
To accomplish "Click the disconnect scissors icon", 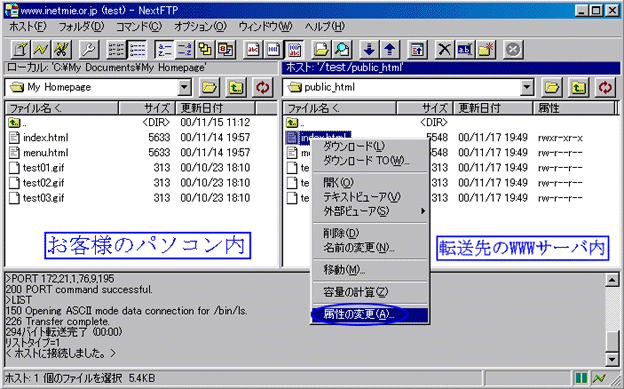I will (x=61, y=50).
